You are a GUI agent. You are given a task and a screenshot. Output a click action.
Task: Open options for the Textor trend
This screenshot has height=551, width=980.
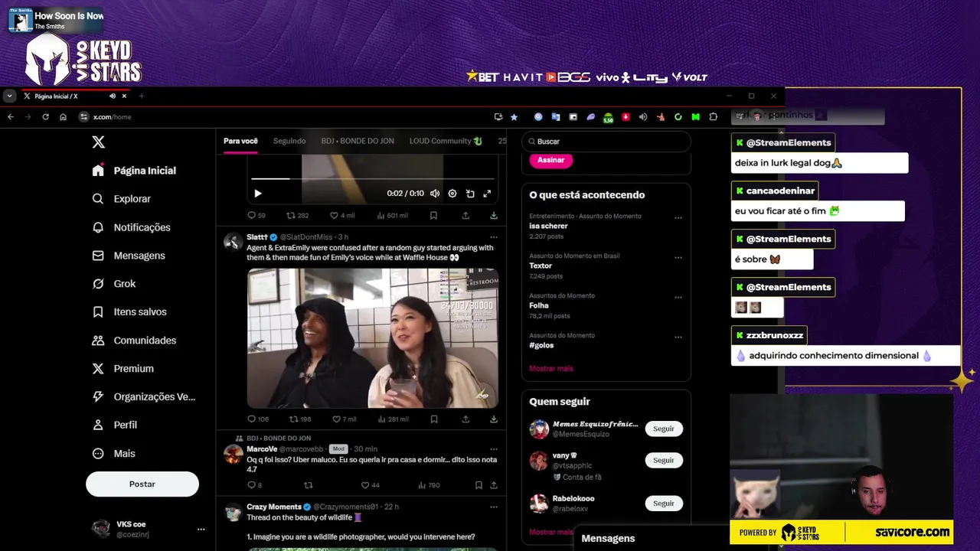coord(678,257)
